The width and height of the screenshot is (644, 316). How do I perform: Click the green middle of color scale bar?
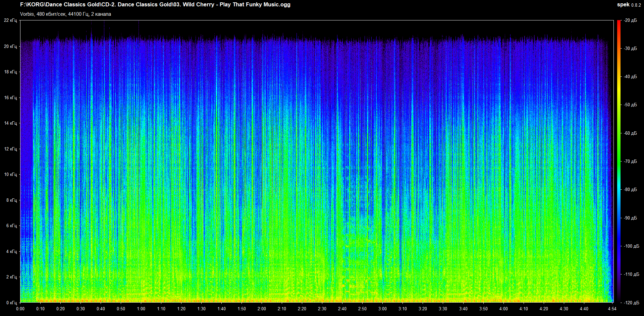pyautogui.click(x=619, y=161)
